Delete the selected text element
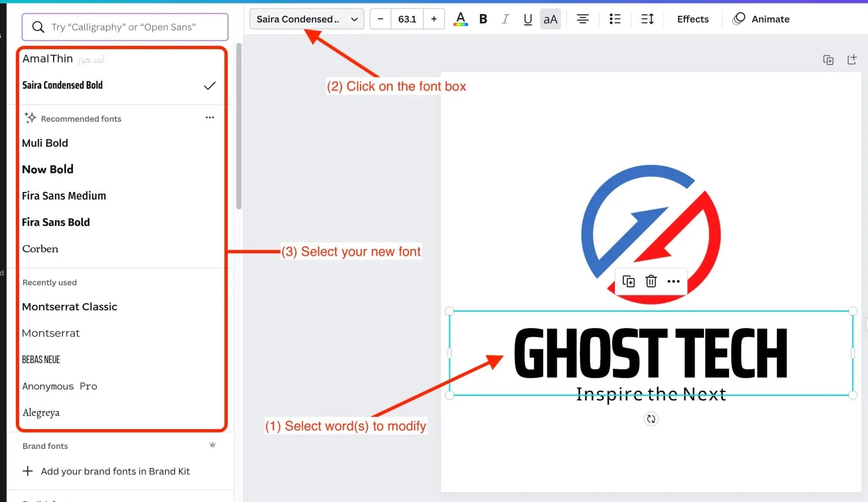 [651, 281]
